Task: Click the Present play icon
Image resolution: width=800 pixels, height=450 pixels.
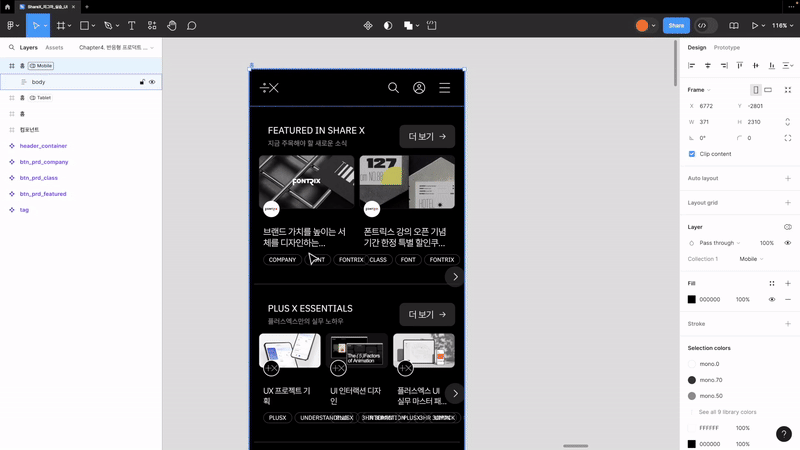Action: coord(755,26)
